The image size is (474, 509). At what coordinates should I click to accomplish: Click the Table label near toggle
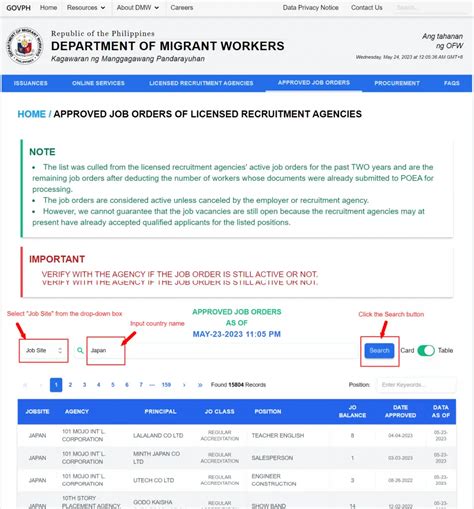point(445,351)
